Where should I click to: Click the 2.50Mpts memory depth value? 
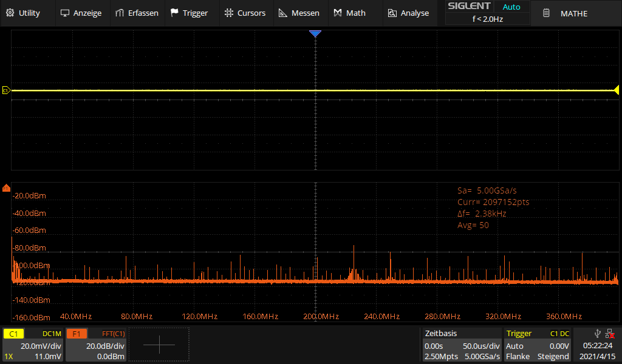441,357
